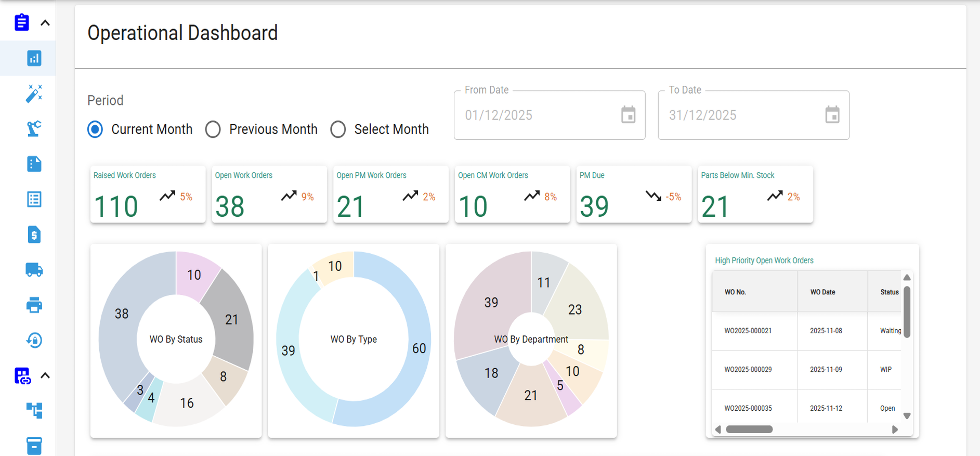Open the Open CM Work Orders card

click(513, 194)
